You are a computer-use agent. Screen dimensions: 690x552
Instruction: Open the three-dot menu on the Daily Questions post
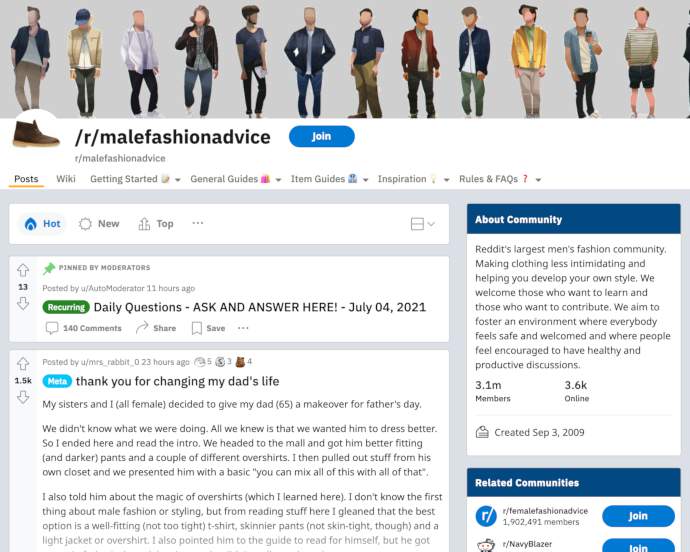click(x=243, y=328)
